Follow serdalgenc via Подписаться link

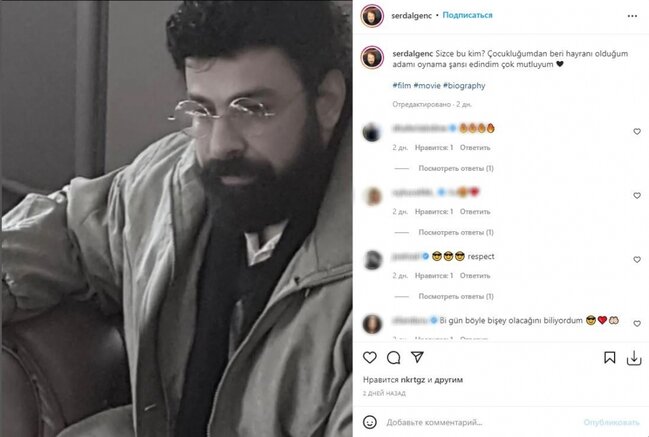467,15
